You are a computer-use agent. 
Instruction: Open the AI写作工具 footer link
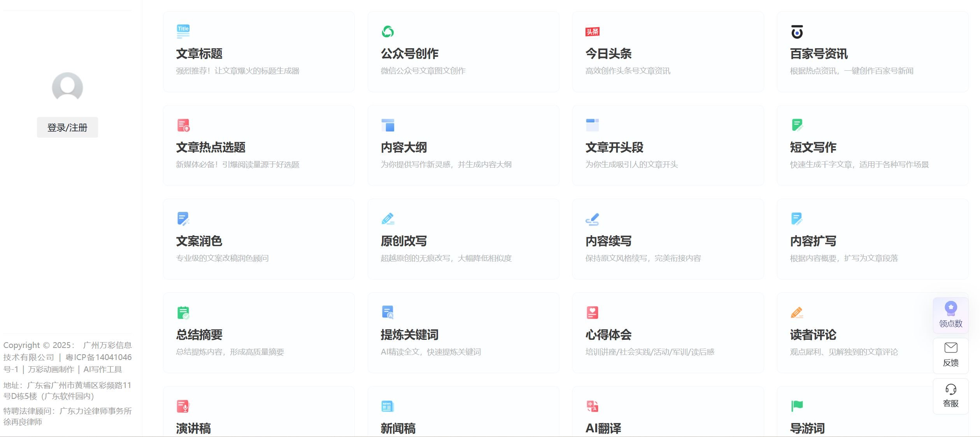103,369
